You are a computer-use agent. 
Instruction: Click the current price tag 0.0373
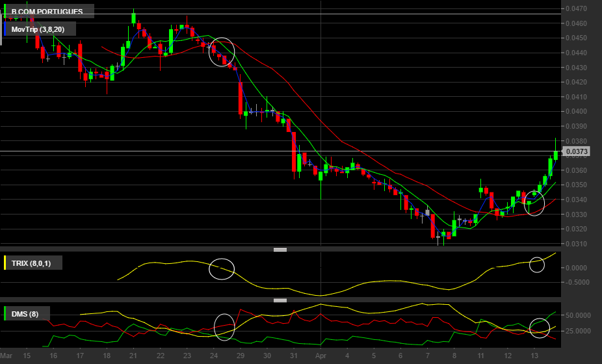[576, 151]
